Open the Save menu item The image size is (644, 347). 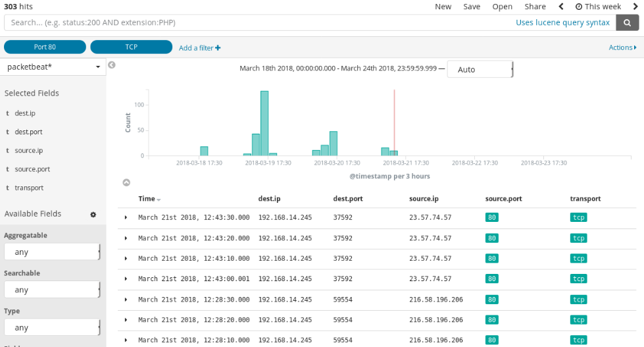pos(472,7)
